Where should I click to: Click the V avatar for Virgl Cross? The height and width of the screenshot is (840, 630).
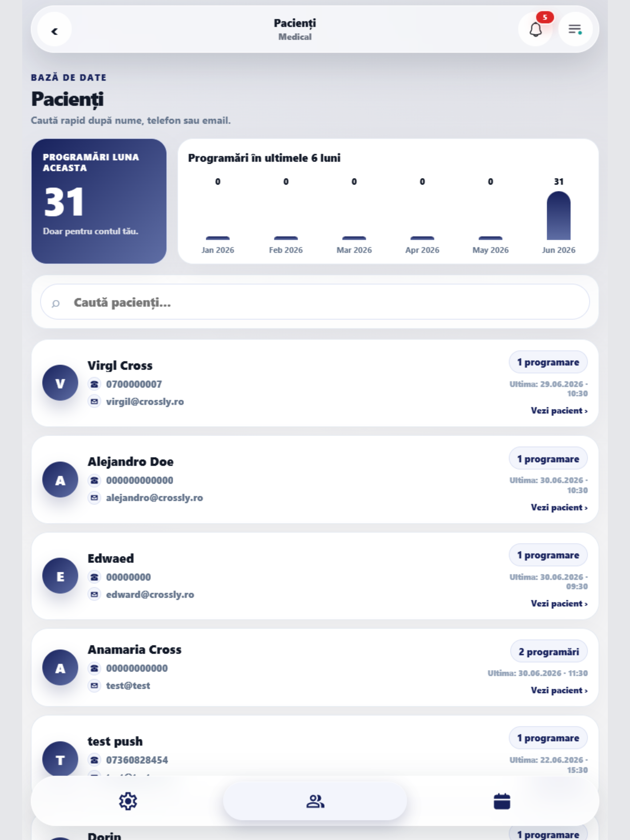60,383
